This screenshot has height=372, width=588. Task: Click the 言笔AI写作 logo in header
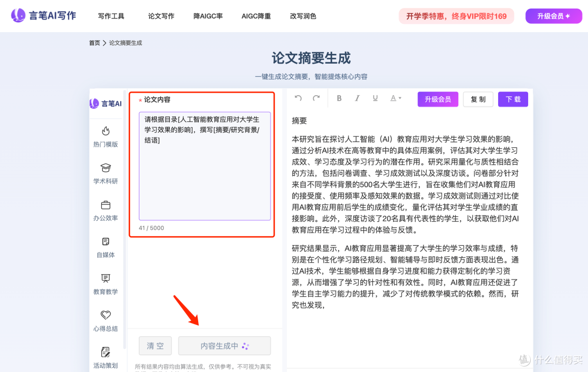point(44,16)
